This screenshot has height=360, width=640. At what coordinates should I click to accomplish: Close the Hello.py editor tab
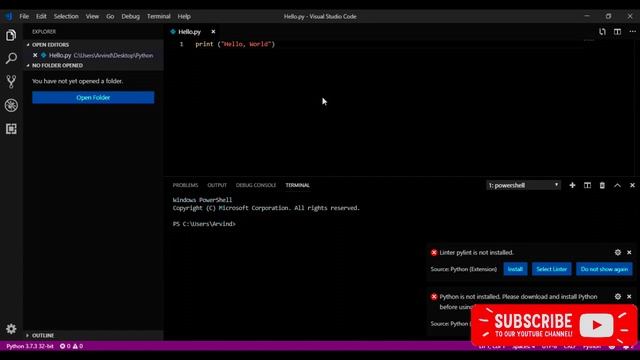point(213,31)
